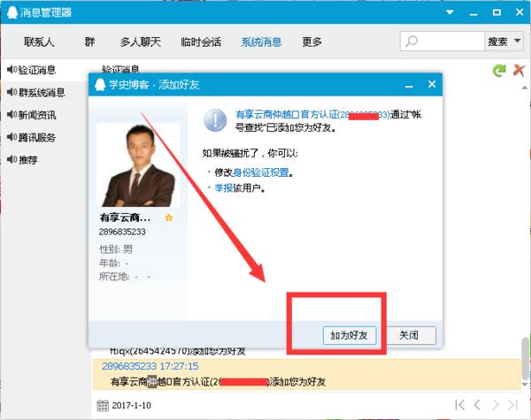Screen dimensions: 531x420
Task: Click the blue info exclamation icon
Action: pyautogui.click(x=215, y=120)
